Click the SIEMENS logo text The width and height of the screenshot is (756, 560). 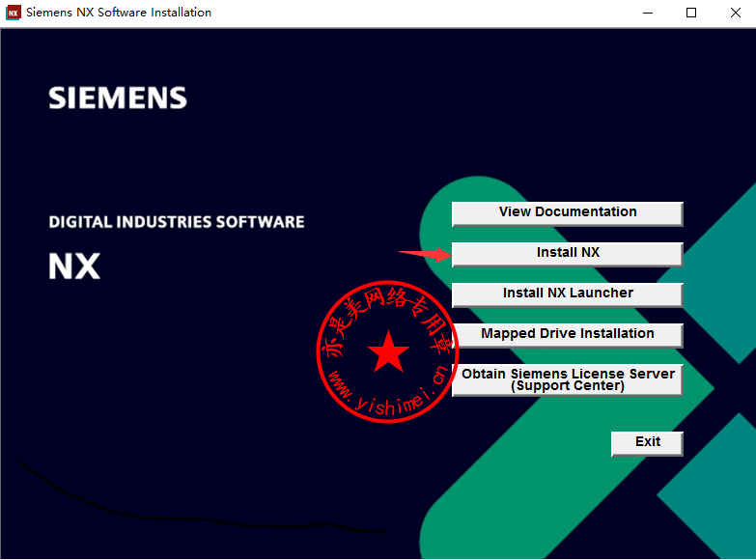118,98
